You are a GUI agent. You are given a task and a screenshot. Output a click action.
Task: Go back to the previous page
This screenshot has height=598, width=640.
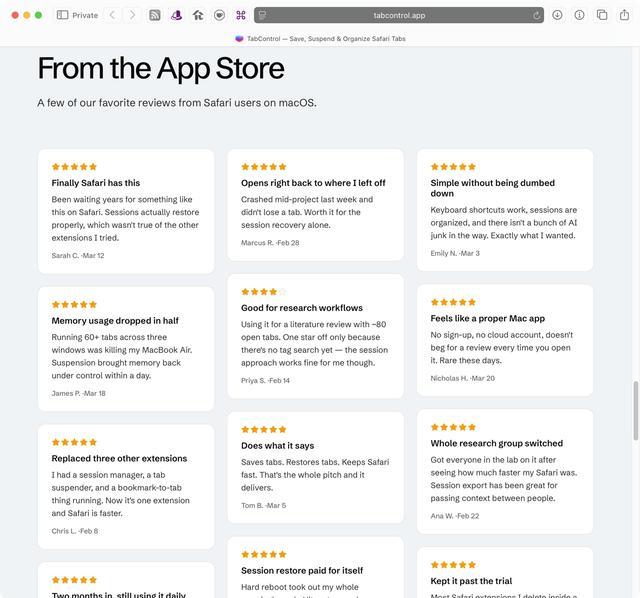coord(112,15)
